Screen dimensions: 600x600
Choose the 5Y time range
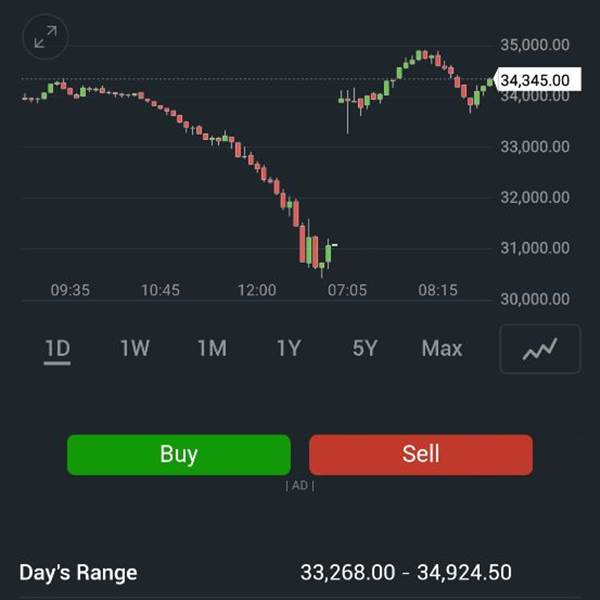pyautogui.click(x=365, y=349)
